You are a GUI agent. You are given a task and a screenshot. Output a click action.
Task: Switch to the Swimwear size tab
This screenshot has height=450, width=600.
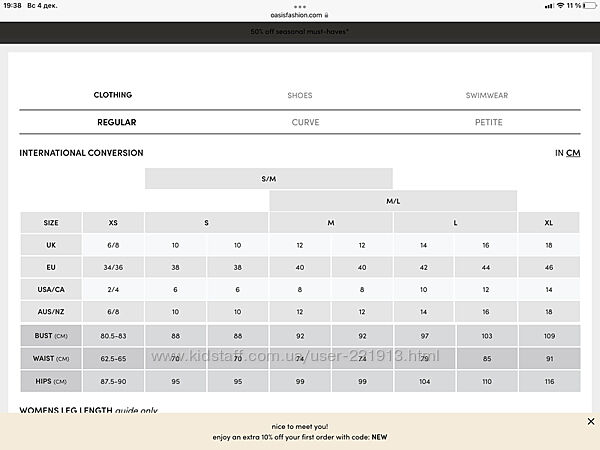pyautogui.click(x=487, y=95)
